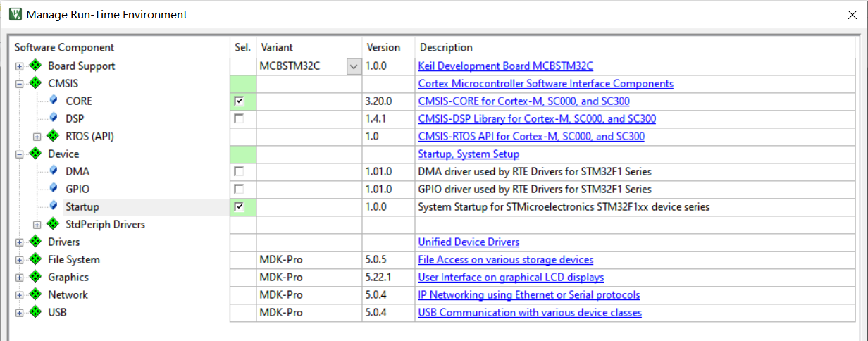Expand the Graphics tree node

click(20, 278)
